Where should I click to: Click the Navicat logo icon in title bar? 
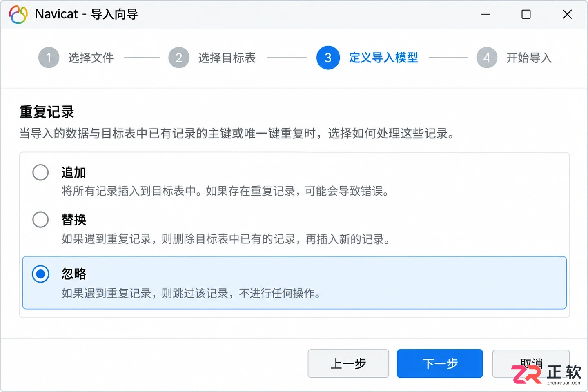pyautogui.click(x=18, y=15)
